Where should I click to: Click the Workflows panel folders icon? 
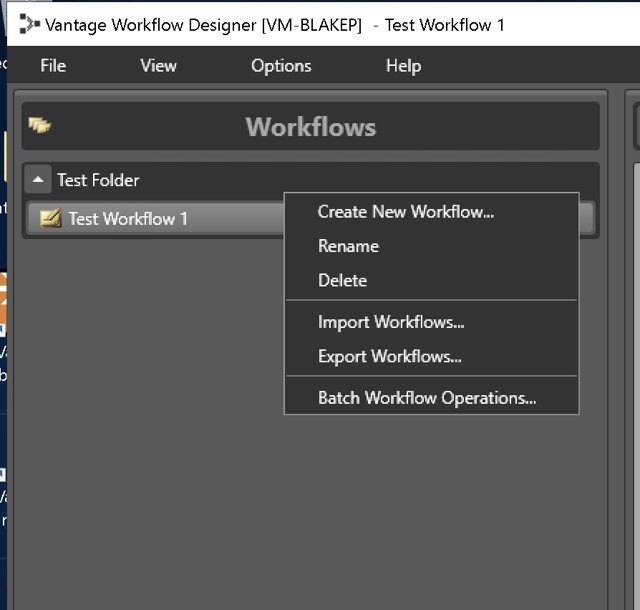(x=40, y=125)
